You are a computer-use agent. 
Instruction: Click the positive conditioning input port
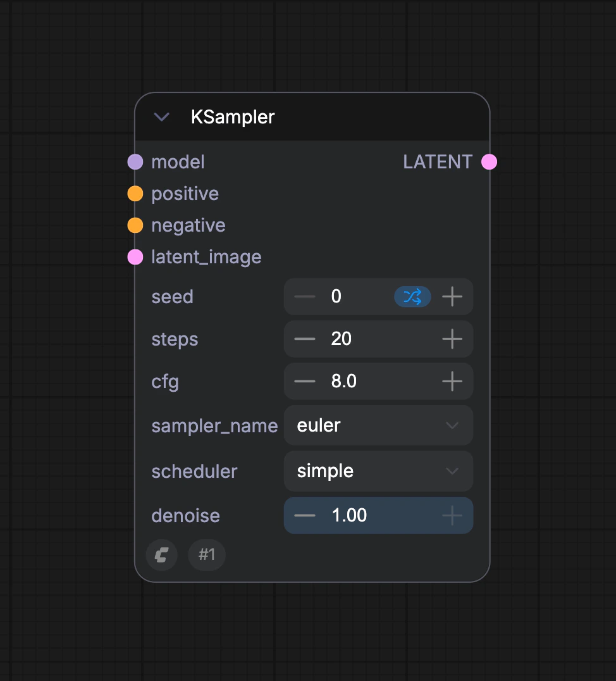[x=135, y=193]
